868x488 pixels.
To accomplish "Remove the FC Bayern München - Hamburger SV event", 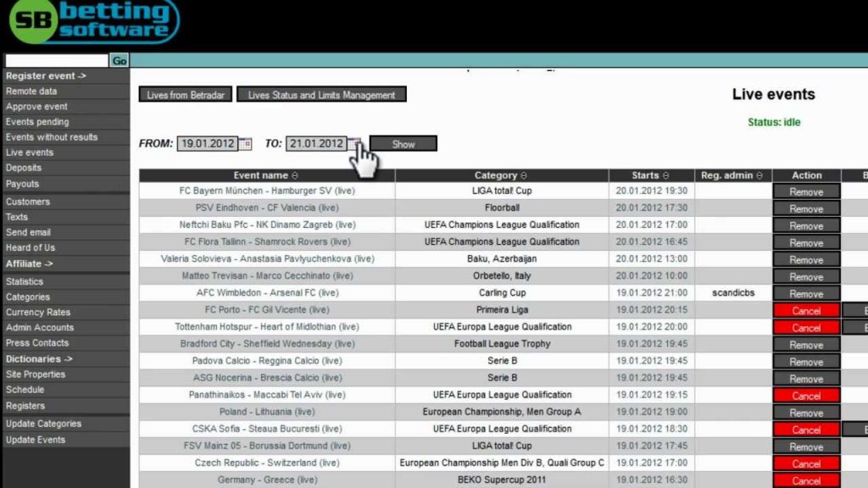I will 806,192.
